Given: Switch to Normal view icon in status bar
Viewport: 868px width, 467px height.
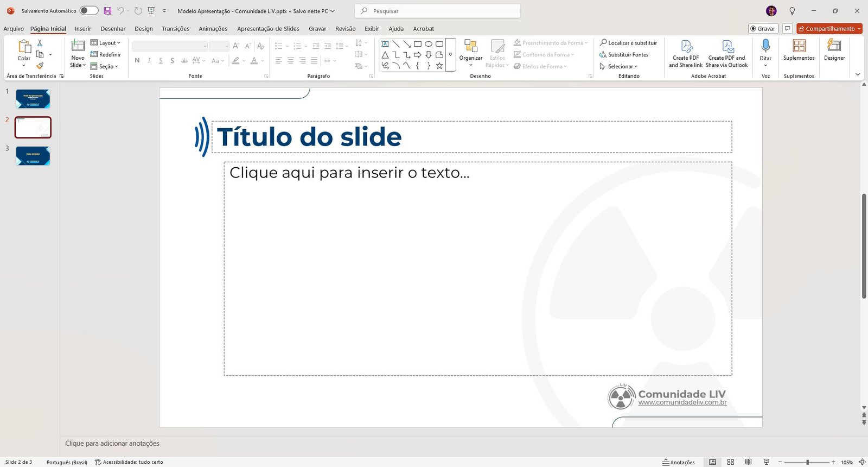Looking at the screenshot, I should [712, 462].
